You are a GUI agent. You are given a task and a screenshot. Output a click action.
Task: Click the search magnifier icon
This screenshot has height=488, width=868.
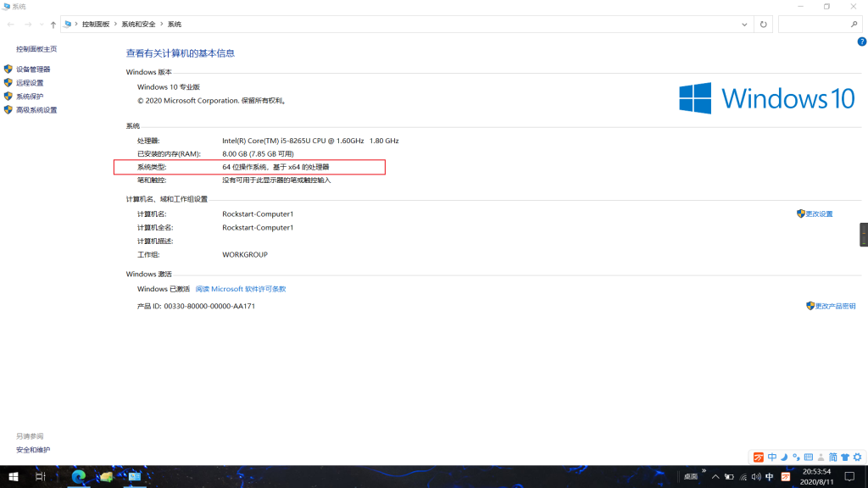point(854,25)
